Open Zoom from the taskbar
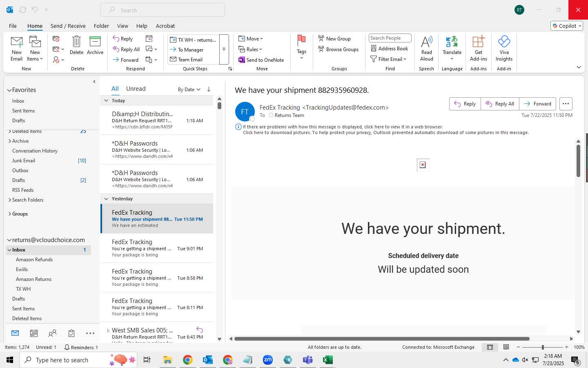This screenshot has width=588, height=368. [268, 360]
